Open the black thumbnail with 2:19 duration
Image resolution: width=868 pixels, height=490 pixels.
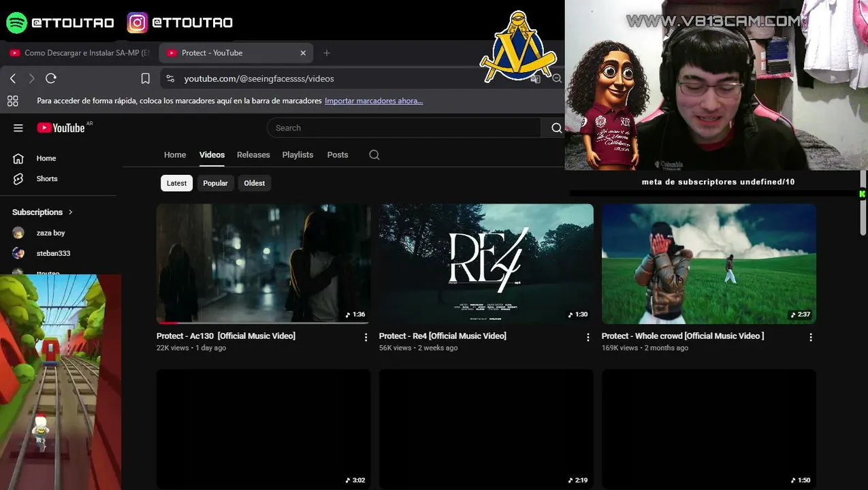[x=486, y=429]
